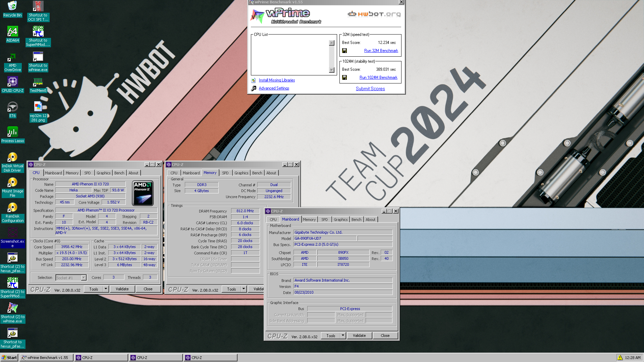Click Tools button in Mainboard window

[x=331, y=336]
